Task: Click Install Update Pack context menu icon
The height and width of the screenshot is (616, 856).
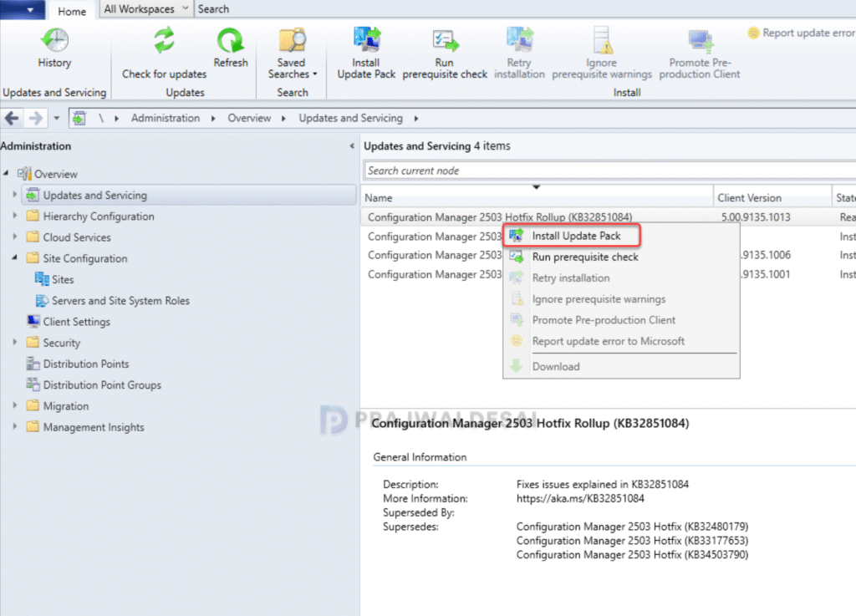Action: [x=516, y=236]
